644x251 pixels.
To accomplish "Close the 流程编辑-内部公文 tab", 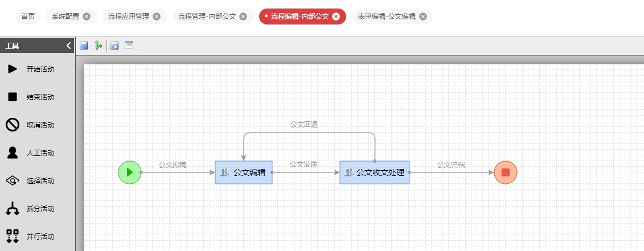I will 336,17.
